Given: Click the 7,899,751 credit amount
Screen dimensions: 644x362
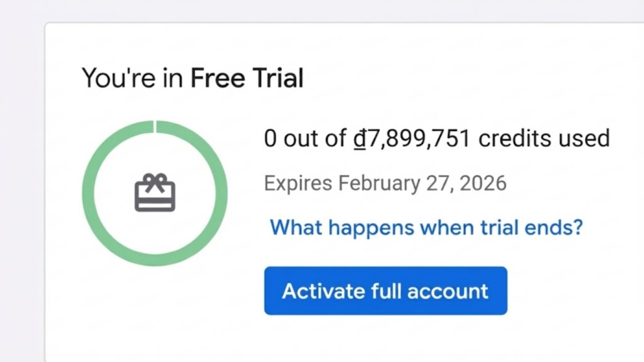Looking at the screenshot, I should [x=419, y=138].
